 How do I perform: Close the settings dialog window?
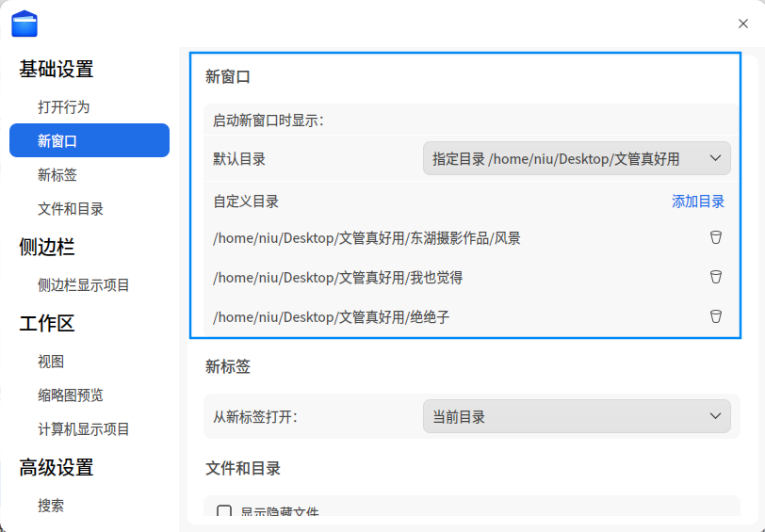pyautogui.click(x=742, y=24)
